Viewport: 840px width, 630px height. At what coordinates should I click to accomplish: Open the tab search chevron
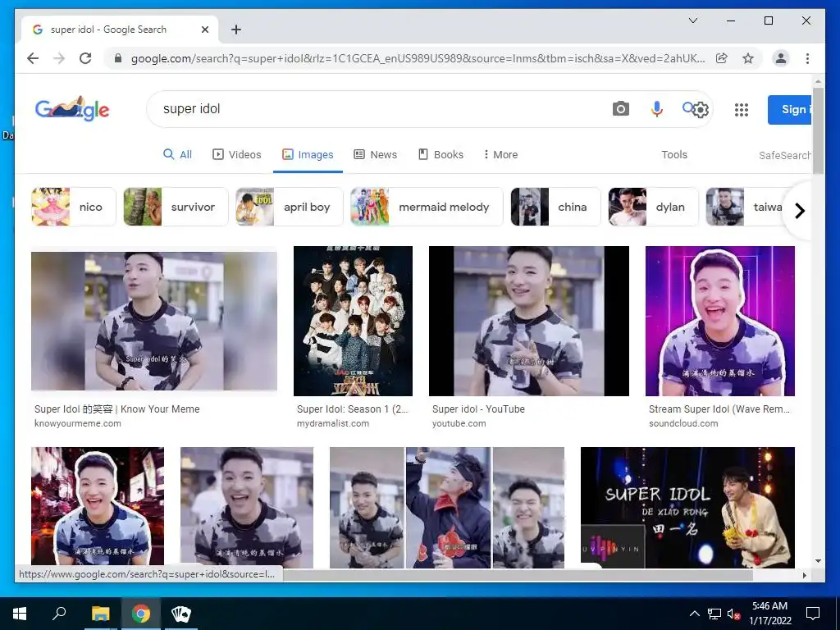[692, 21]
